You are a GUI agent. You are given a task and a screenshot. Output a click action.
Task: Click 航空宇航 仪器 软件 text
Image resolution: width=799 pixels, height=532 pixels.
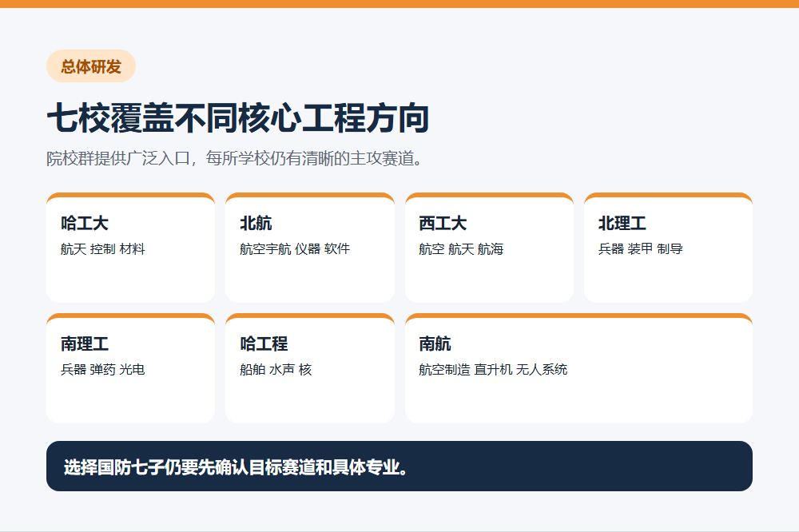tap(295, 248)
